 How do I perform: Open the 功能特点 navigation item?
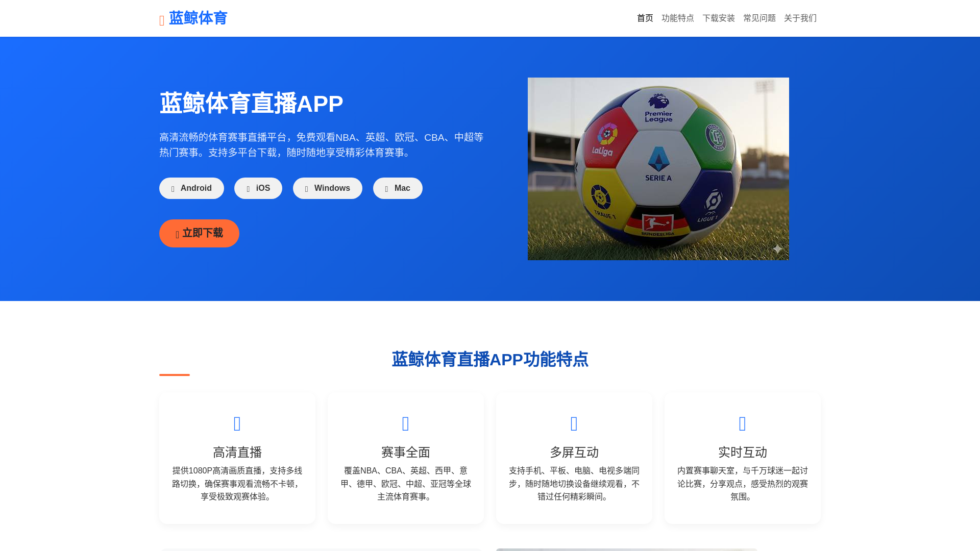(x=678, y=18)
